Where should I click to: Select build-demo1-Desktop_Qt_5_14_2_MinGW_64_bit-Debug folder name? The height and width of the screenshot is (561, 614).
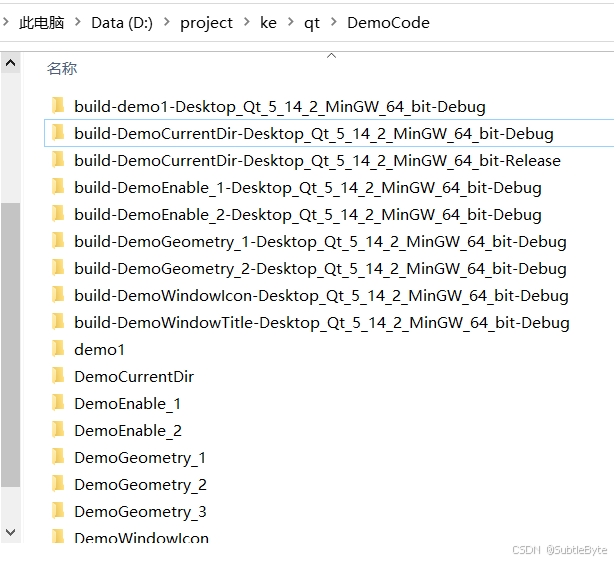click(x=280, y=107)
